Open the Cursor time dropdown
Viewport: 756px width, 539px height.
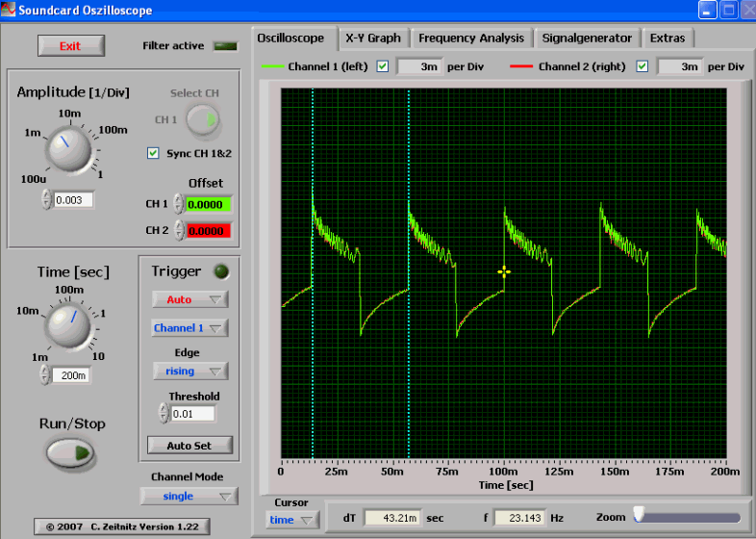coord(291,520)
